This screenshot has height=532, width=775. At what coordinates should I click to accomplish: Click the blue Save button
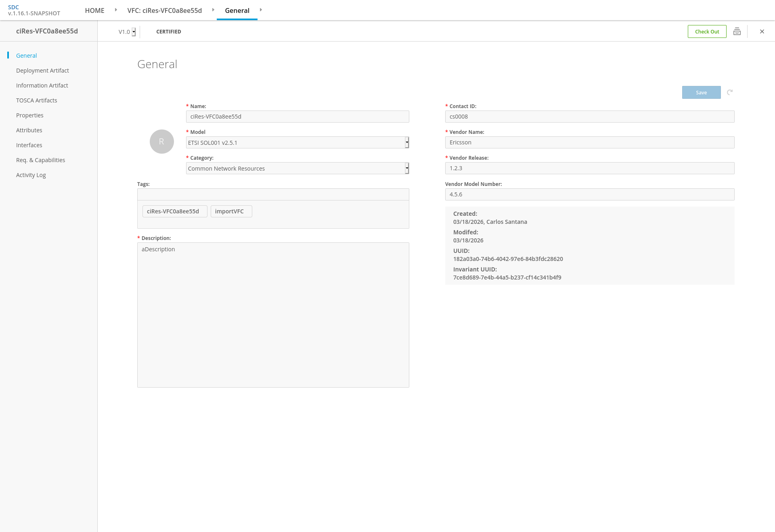(x=701, y=92)
